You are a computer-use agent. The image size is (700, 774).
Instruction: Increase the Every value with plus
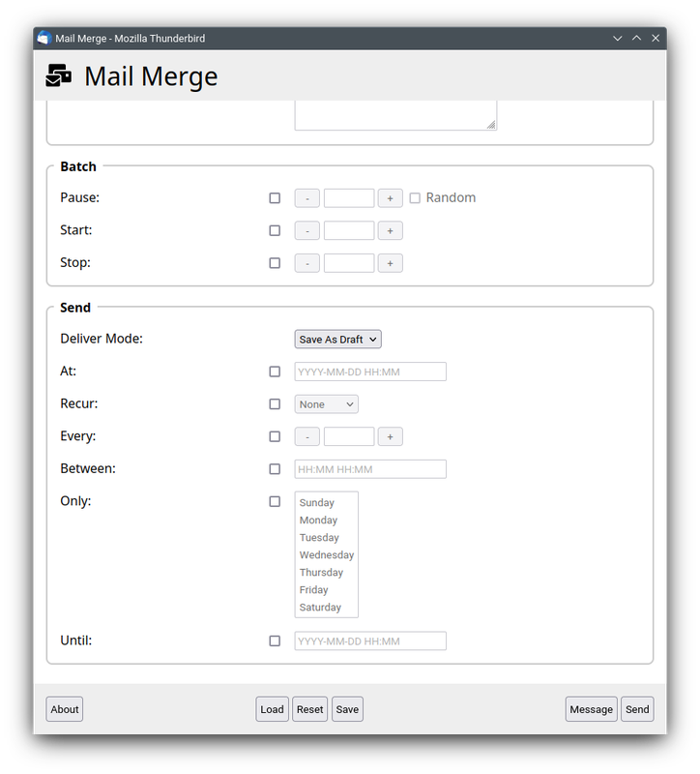click(391, 437)
